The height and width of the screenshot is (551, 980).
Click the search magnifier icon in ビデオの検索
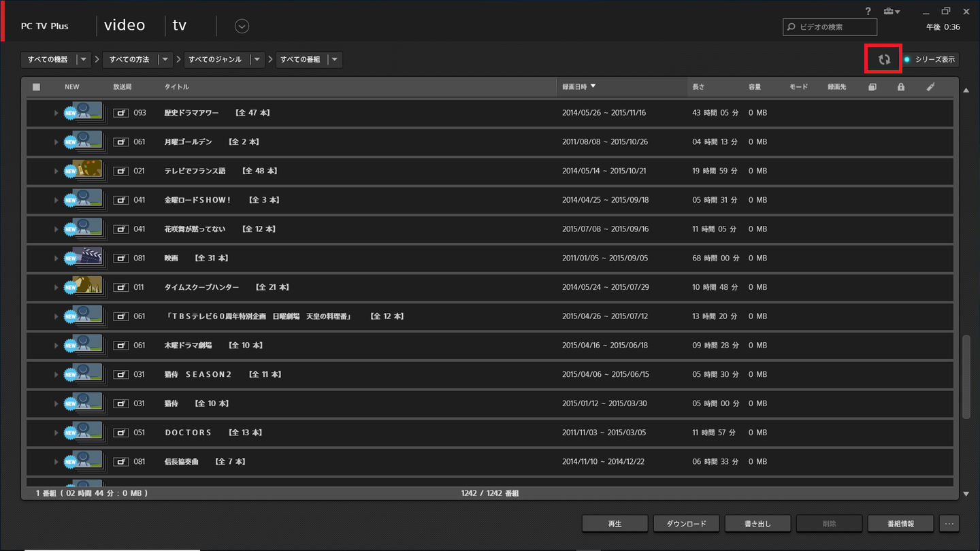(791, 27)
